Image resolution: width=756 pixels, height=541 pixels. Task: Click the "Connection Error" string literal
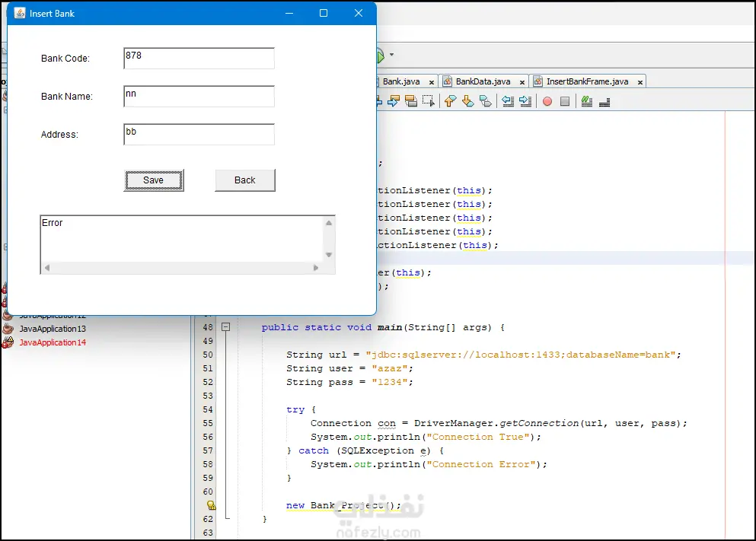481,464
